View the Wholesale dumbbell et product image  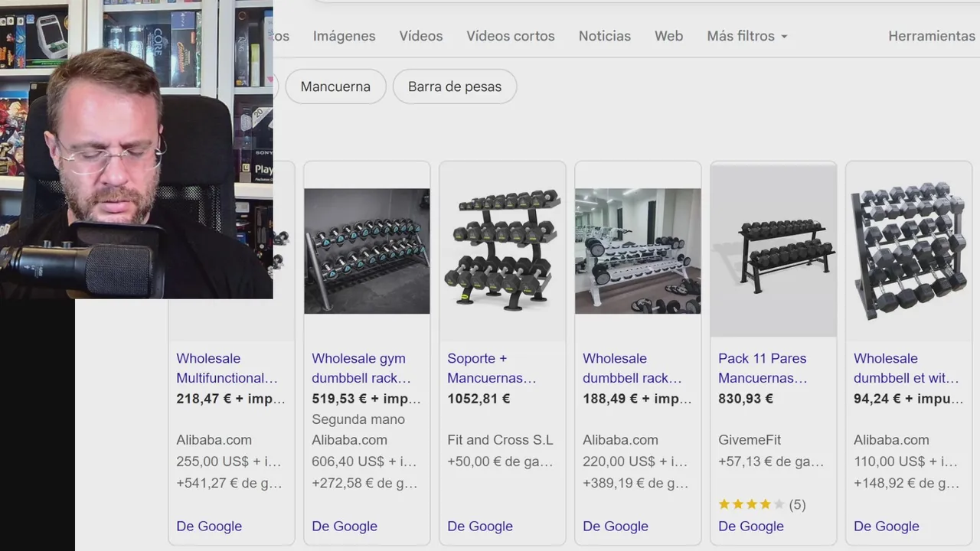pyautogui.click(x=909, y=251)
